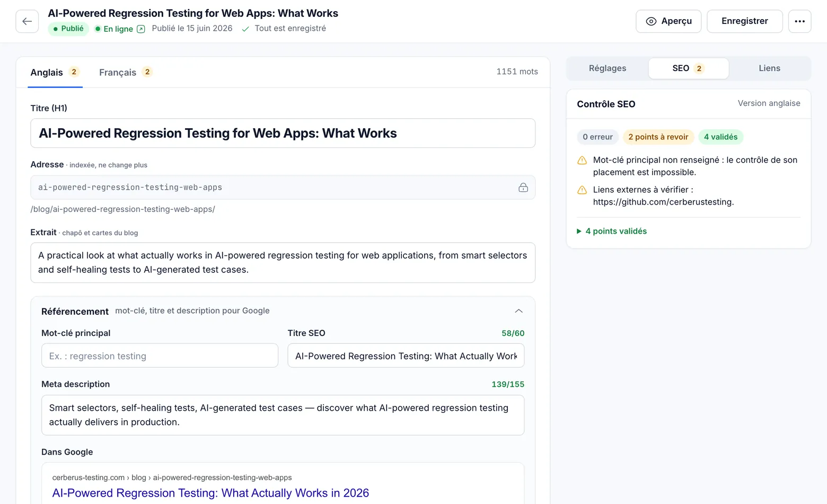Switch to the Anglais language tab
Screen dimensions: 827x504
click(x=55, y=72)
